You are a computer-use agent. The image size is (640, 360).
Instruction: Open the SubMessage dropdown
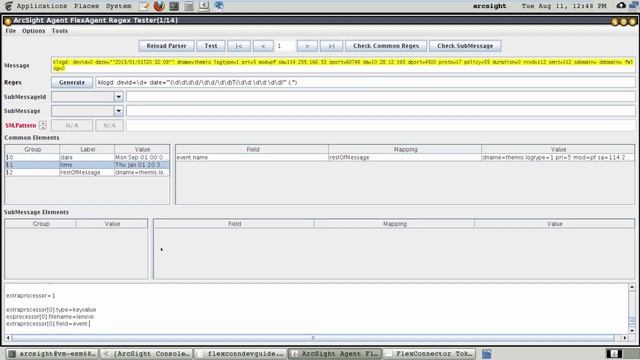pyautogui.click(x=118, y=111)
